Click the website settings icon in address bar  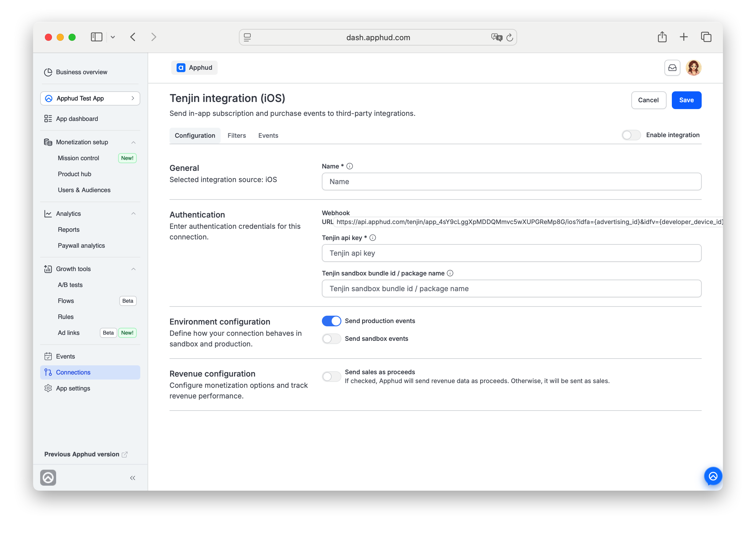[247, 38]
